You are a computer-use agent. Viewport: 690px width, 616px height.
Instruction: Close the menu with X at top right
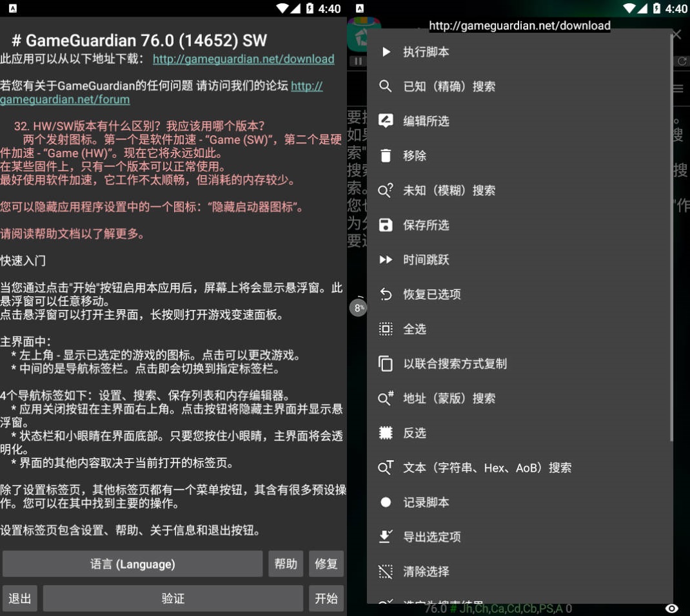[677, 34]
